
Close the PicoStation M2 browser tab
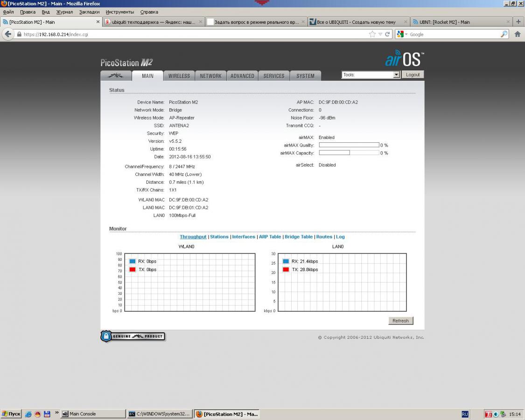(98, 22)
